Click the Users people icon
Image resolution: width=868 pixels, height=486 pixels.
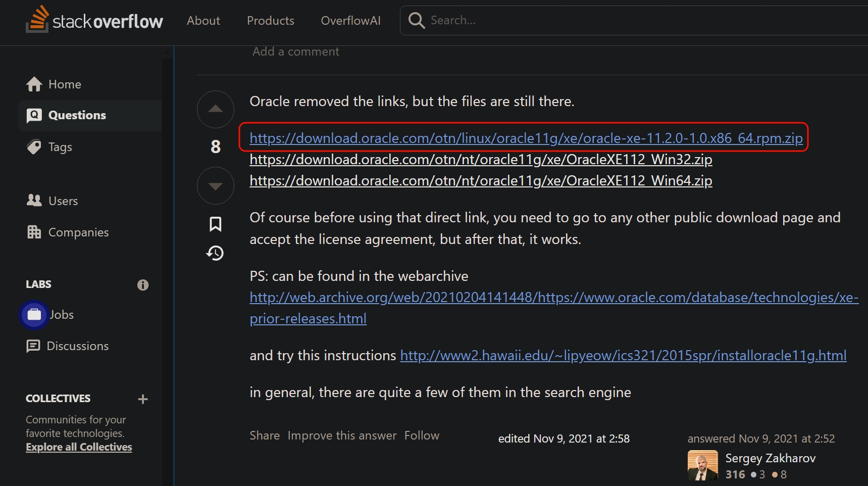click(x=34, y=201)
